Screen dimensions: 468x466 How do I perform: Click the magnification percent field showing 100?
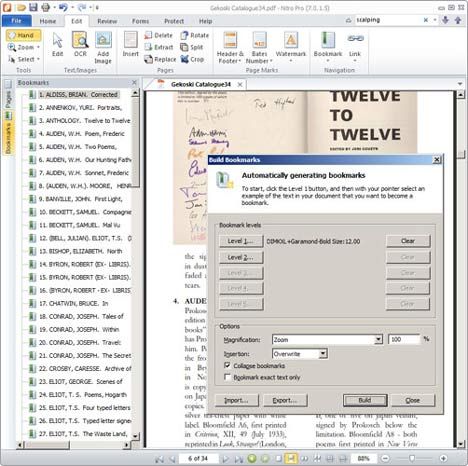click(x=404, y=339)
